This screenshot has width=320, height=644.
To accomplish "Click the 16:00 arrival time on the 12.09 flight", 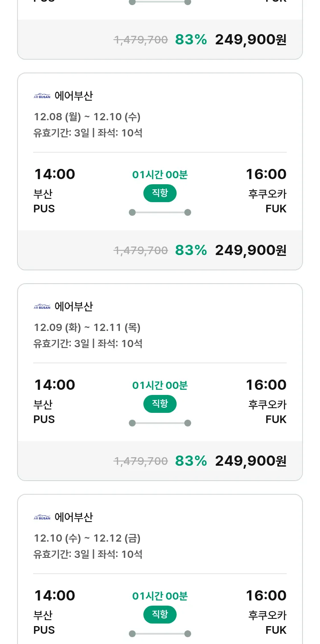I will click(266, 385).
